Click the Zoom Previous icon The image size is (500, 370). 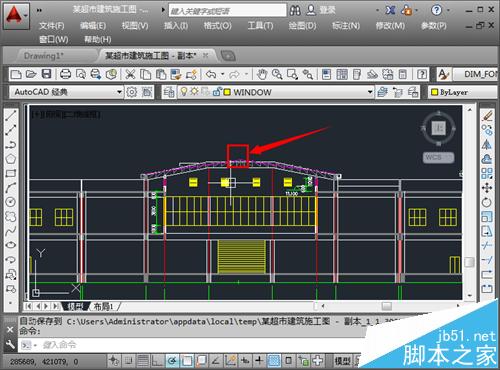pos(308,74)
